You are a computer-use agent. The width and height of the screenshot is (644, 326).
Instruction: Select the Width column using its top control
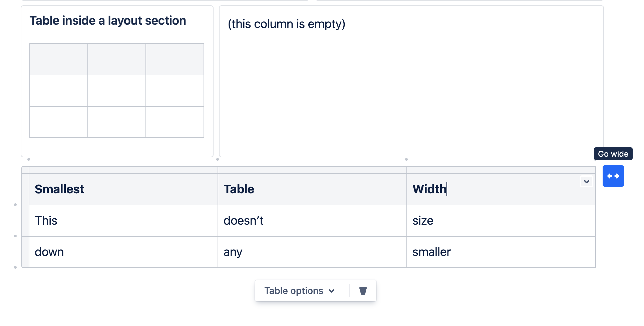point(501,170)
